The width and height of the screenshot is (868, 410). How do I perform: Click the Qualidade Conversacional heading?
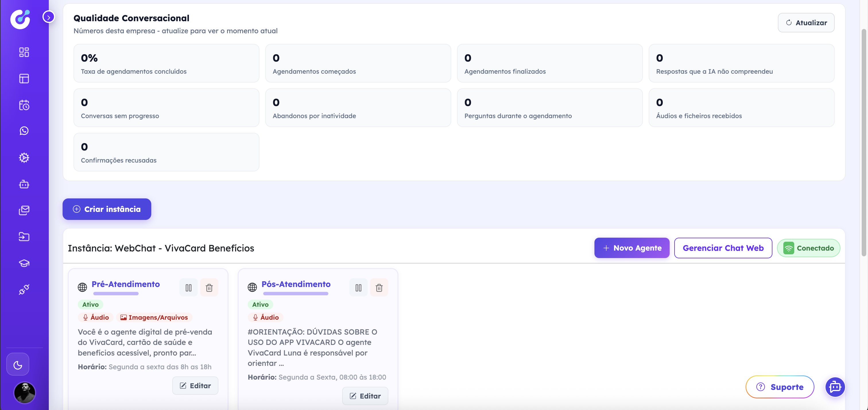(131, 18)
